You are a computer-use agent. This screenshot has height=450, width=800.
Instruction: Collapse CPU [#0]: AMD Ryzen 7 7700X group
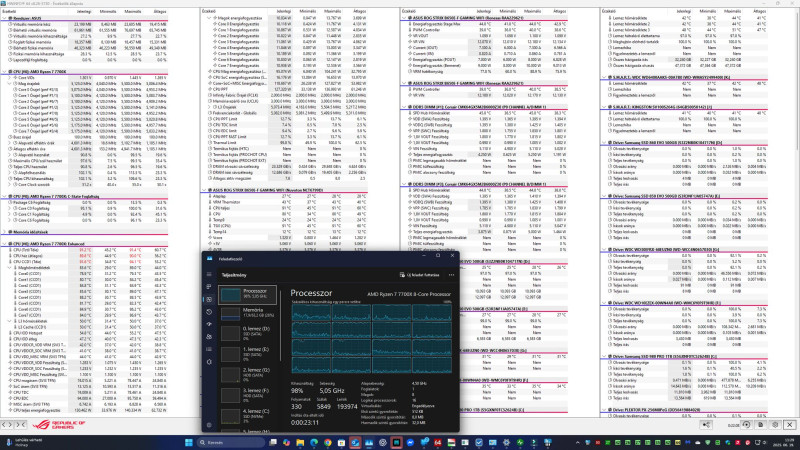pyautogui.click(x=5, y=72)
